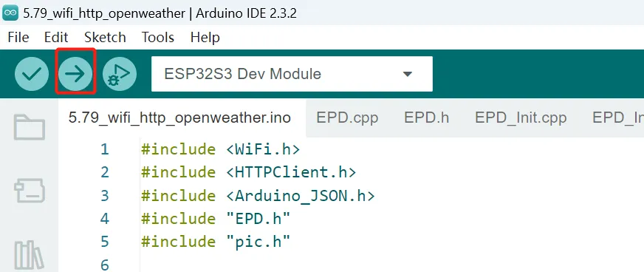Viewport: 644px width, 272px height.
Task: Select the 5.79_wifi_http_openweather.ino tab
Action: [179, 118]
